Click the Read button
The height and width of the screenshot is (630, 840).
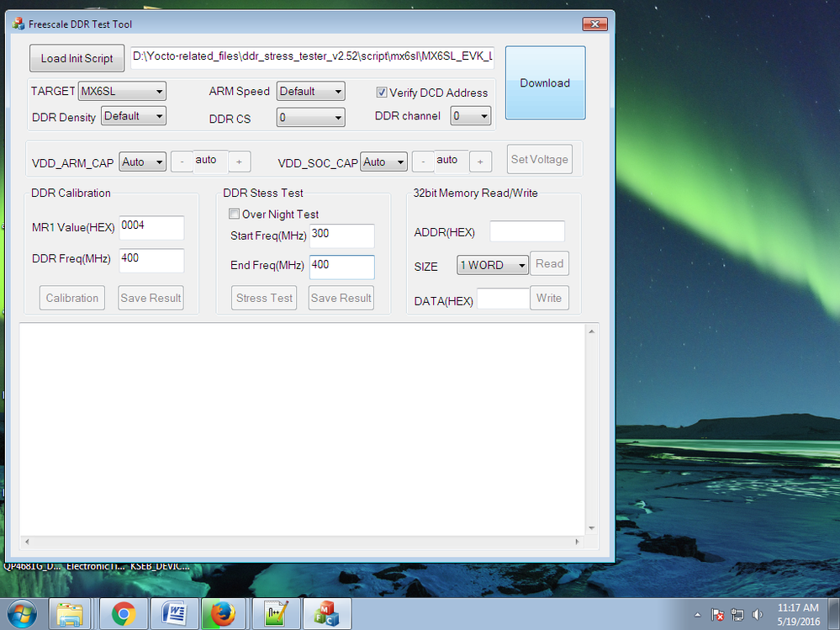[549, 263]
